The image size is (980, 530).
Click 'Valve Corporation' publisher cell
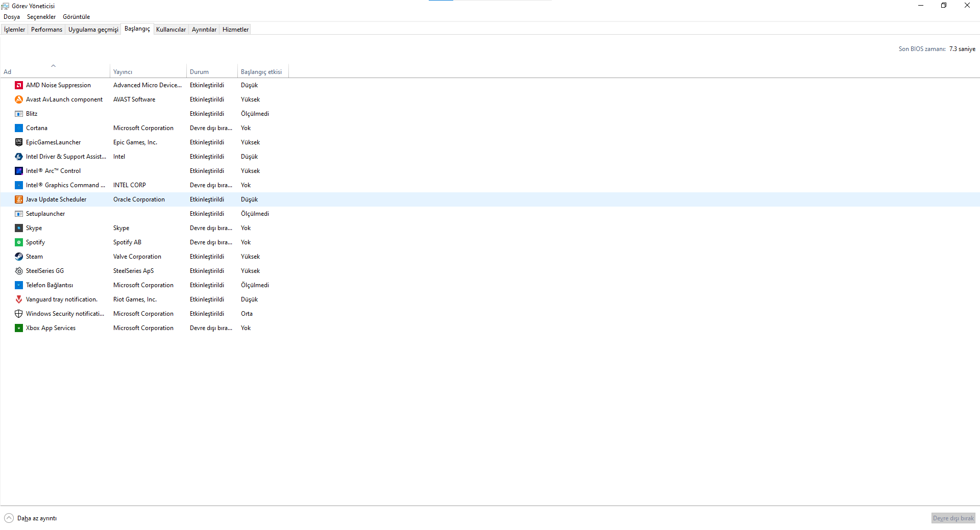click(137, 257)
